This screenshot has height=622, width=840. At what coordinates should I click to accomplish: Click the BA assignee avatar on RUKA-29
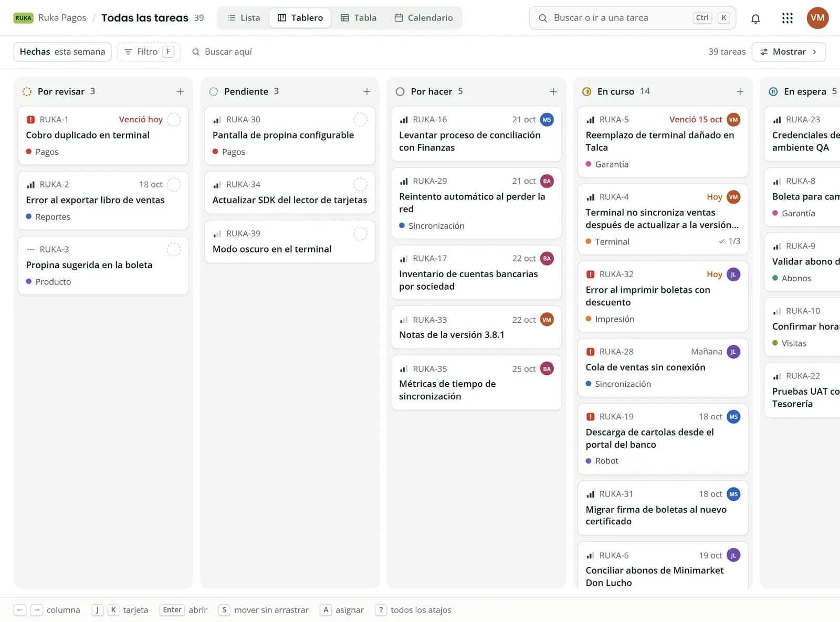[547, 181]
